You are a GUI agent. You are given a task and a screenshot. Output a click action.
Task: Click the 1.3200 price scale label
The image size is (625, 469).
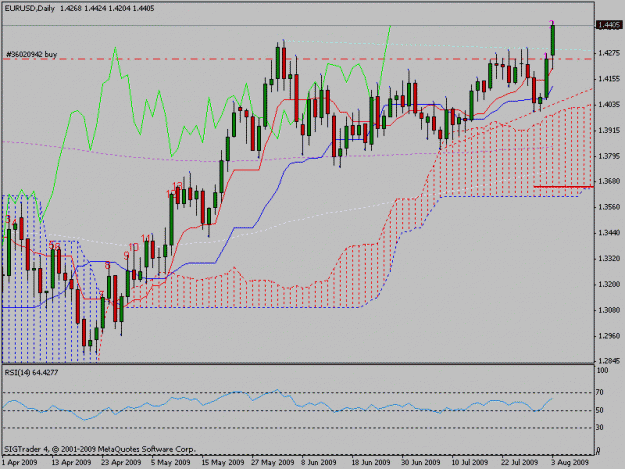(x=609, y=284)
